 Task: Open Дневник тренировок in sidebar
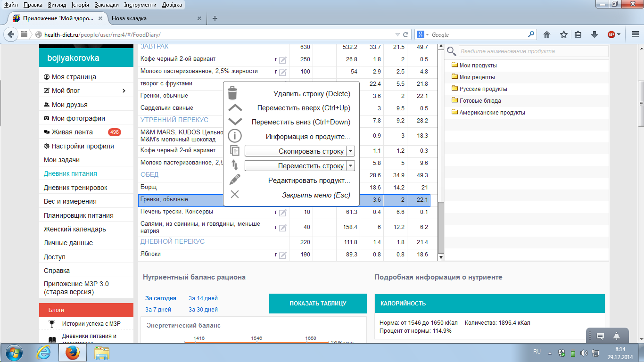[75, 188]
